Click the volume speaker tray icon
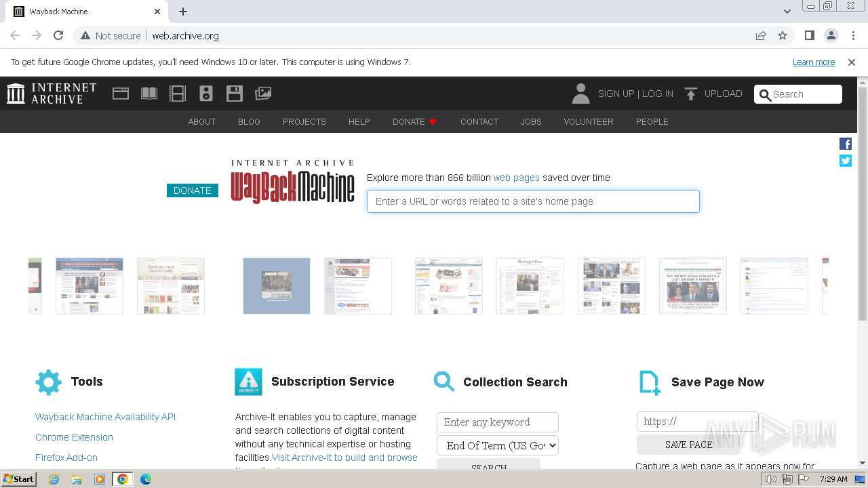This screenshot has height=488, width=868. click(771, 479)
